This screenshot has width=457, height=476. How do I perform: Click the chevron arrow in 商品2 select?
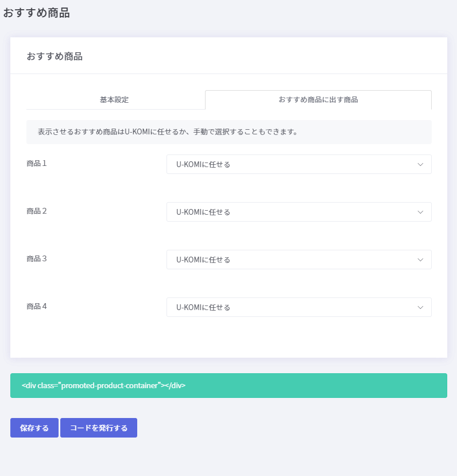click(420, 212)
